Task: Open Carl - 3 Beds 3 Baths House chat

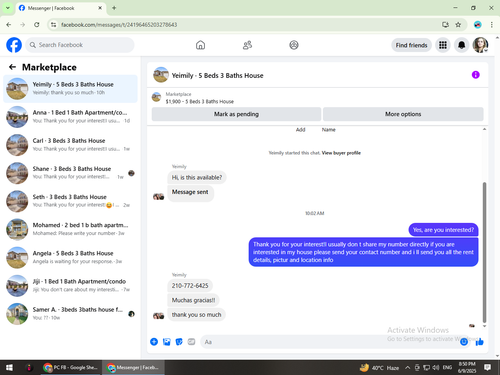Action: [70, 145]
